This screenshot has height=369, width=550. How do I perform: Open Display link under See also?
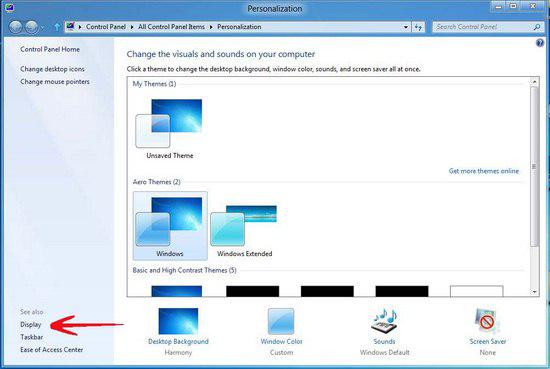tap(31, 324)
